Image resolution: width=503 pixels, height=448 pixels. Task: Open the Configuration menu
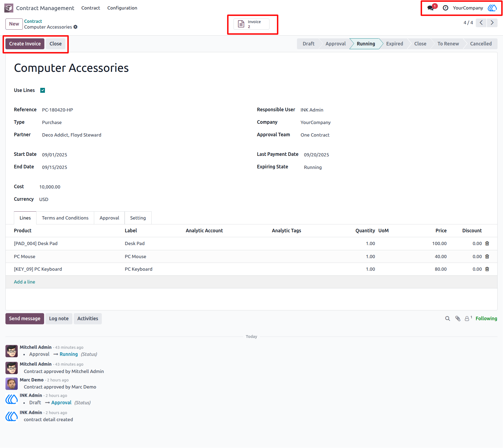122,8
